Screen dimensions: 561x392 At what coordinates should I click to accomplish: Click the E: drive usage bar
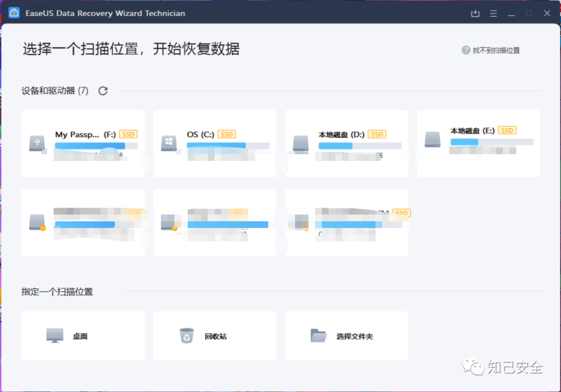tap(492, 142)
